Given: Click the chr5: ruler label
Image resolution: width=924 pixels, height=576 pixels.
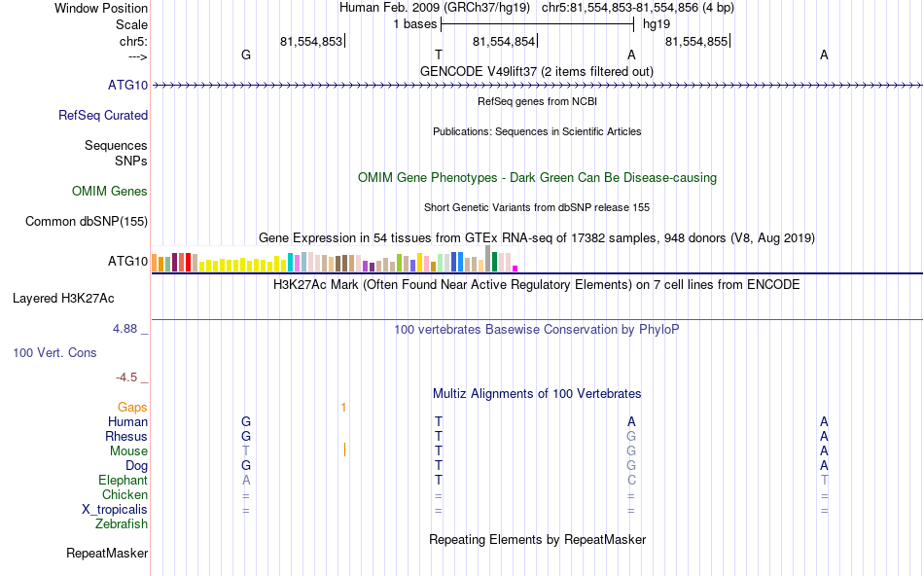Looking at the screenshot, I should click(x=133, y=41).
